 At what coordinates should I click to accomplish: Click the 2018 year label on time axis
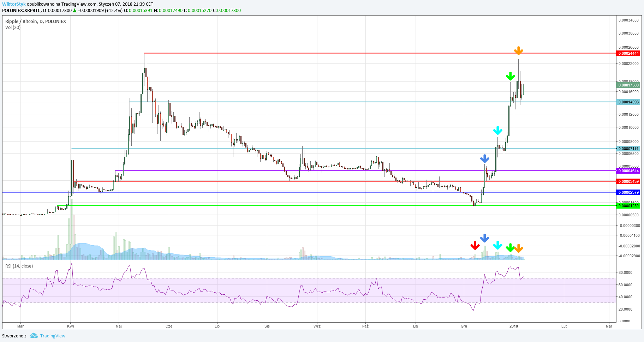514,326
